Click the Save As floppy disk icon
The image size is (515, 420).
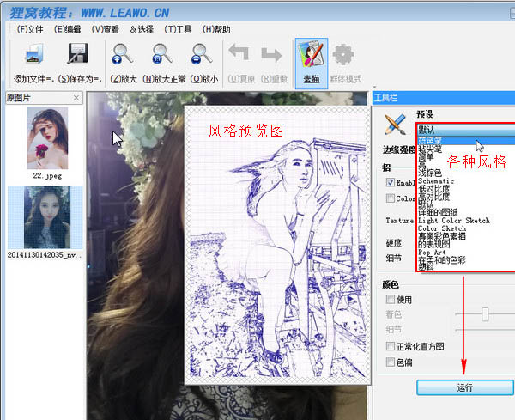point(78,53)
